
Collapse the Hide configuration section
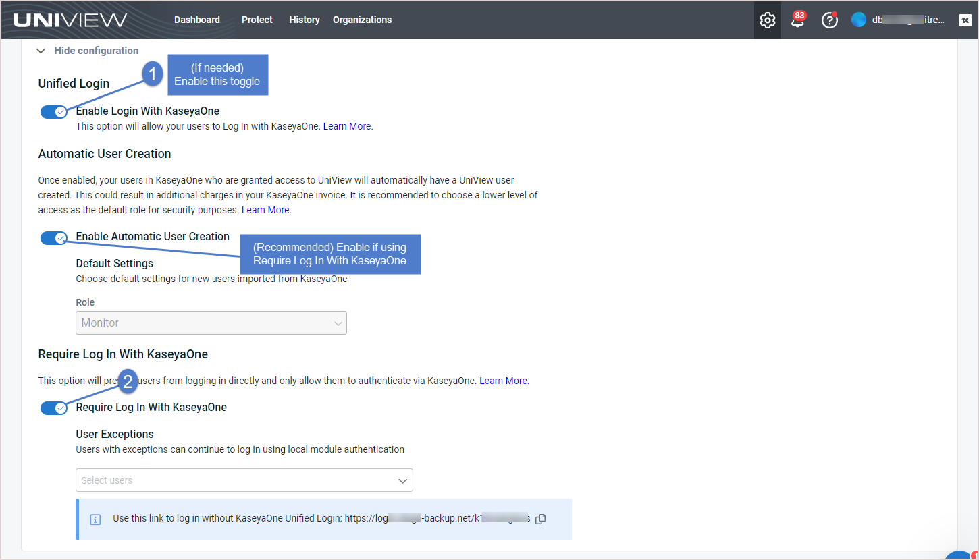(87, 51)
